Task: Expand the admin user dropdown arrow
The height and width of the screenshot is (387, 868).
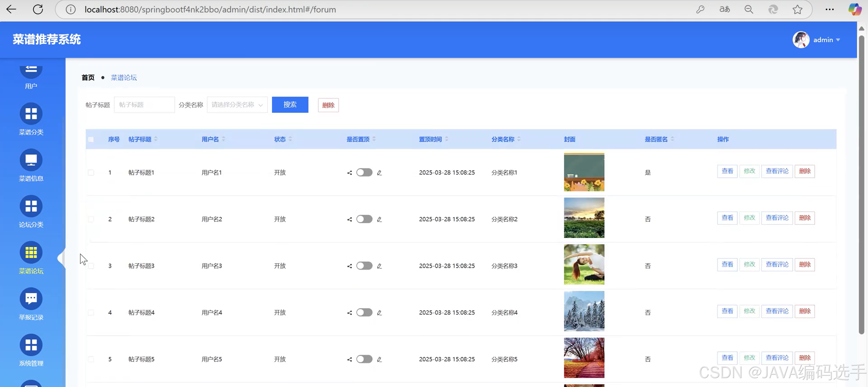Action: (838, 40)
